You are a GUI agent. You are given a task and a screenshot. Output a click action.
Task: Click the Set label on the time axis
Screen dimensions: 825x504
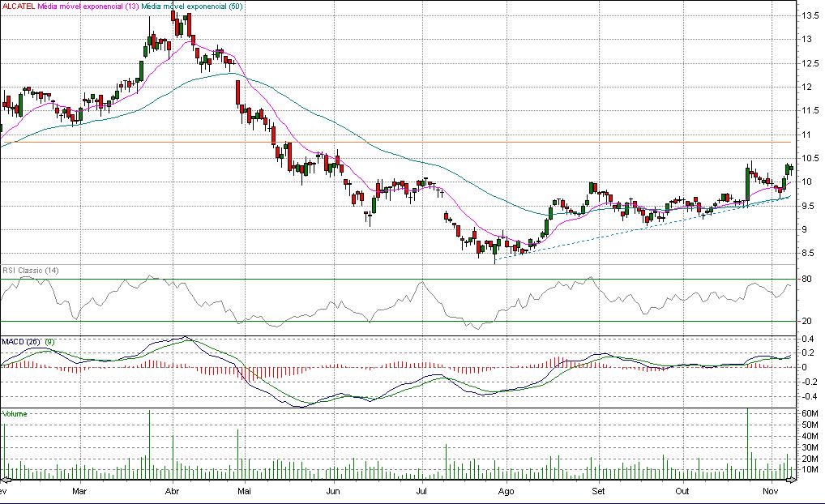coord(598,491)
